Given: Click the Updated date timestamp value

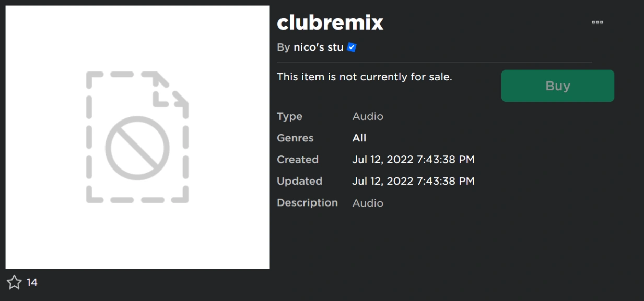Looking at the screenshot, I should pos(413,181).
